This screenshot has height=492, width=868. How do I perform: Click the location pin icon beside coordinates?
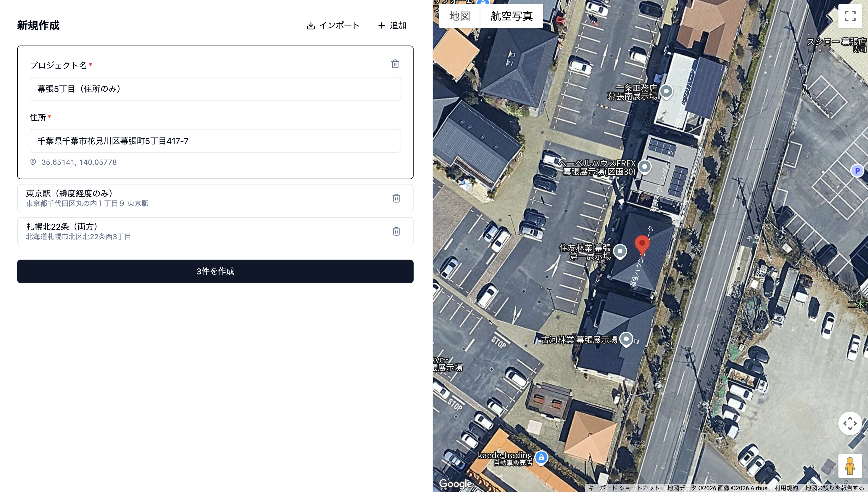pos(33,162)
